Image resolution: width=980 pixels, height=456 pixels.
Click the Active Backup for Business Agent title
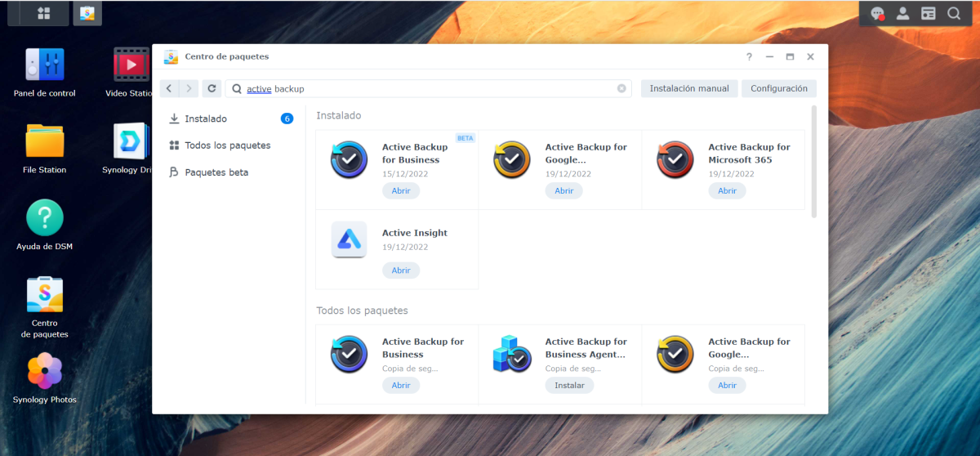coord(586,348)
